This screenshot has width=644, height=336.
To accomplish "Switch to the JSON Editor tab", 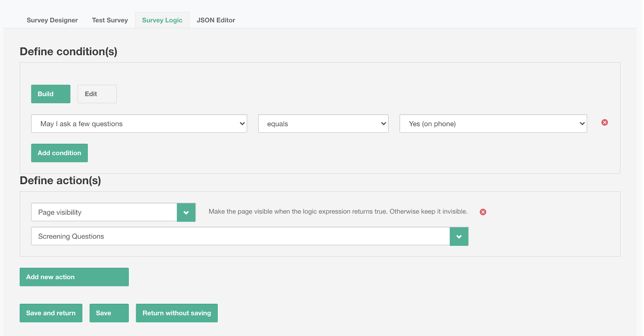I will click(216, 20).
